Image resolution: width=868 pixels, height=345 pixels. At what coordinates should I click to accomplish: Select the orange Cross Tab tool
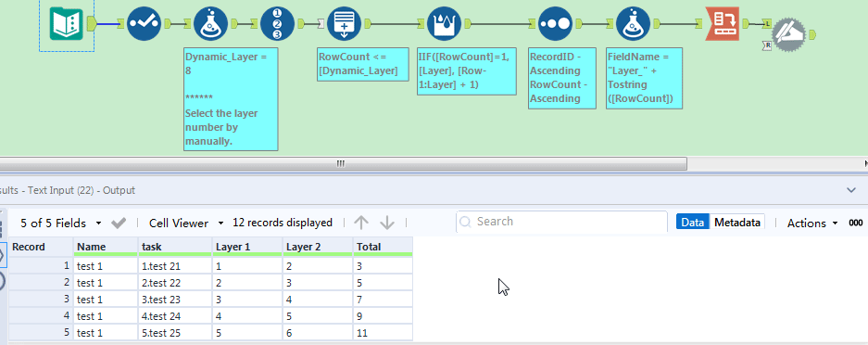click(x=723, y=23)
